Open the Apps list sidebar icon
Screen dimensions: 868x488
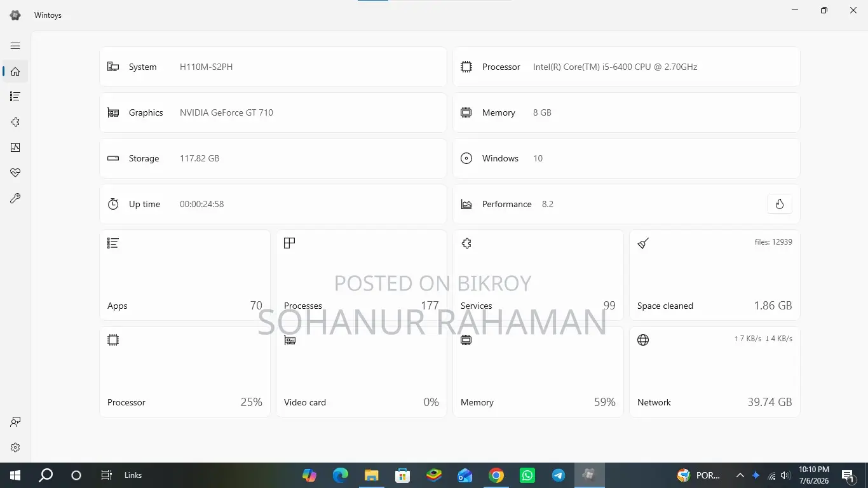[15, 97]
